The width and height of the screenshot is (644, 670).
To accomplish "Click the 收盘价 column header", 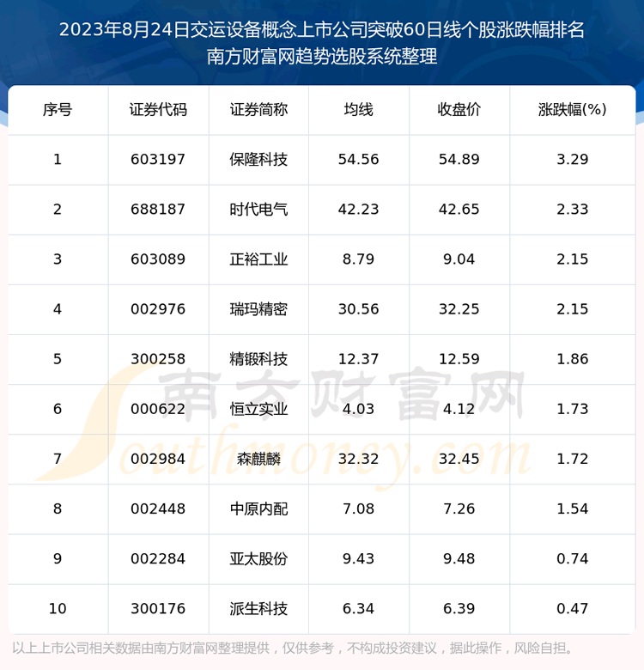I will (459, 110).
